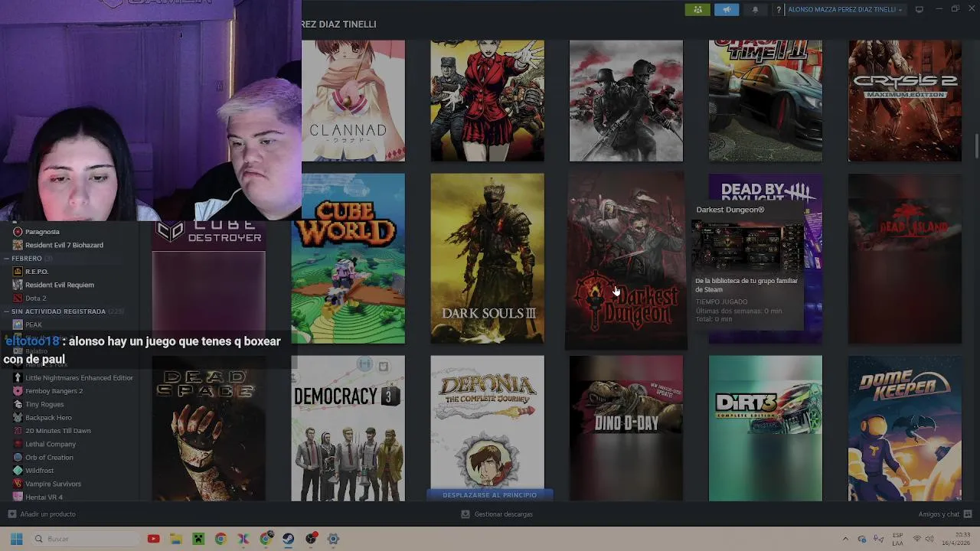Click the taskbar Buscar search field
This screenshot has width=980, height=551.
(x=85, y=539)
